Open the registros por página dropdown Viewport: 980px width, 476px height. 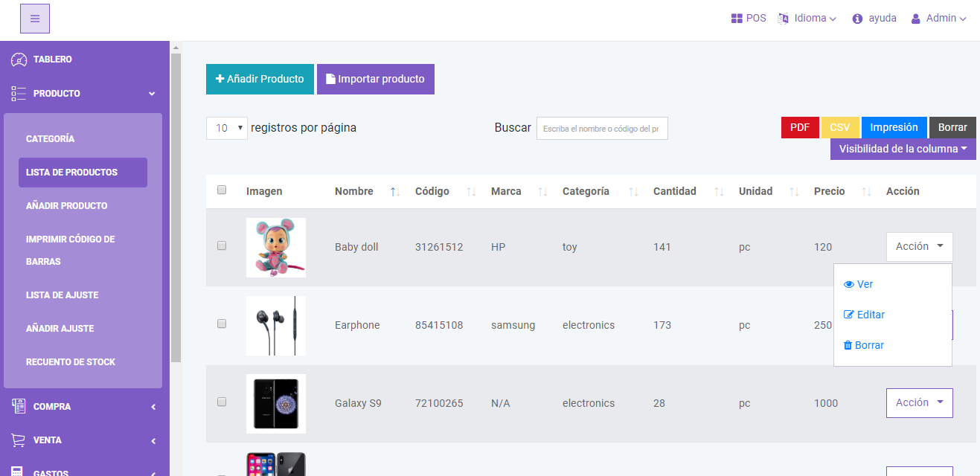tap(226, 128)
